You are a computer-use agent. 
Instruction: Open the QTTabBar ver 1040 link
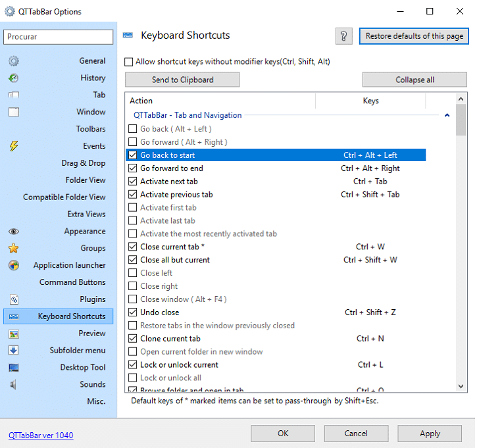tap(41, 436)
